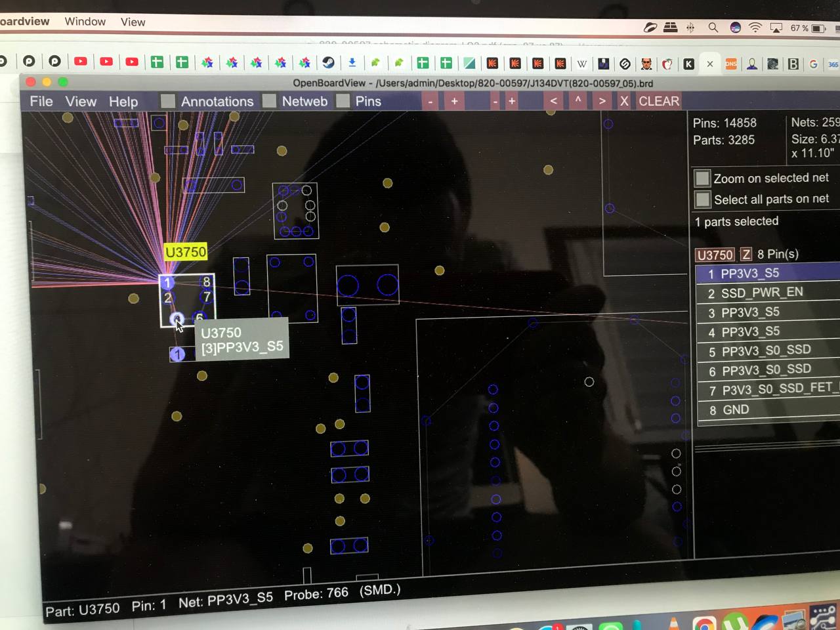Viewport: 840px width, 630px height.
Task: Open the macOS Window menu
Action: [85, 22]
